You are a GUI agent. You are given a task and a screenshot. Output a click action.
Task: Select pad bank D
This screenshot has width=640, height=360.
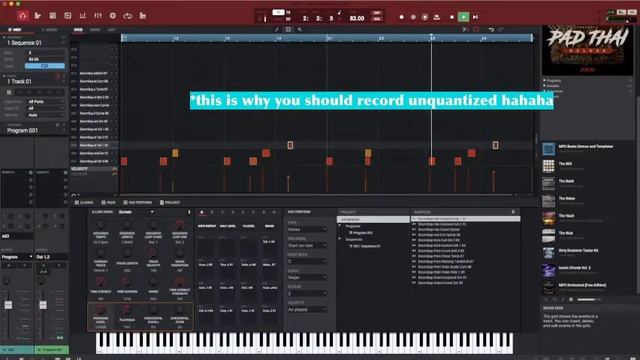(233, 212)
